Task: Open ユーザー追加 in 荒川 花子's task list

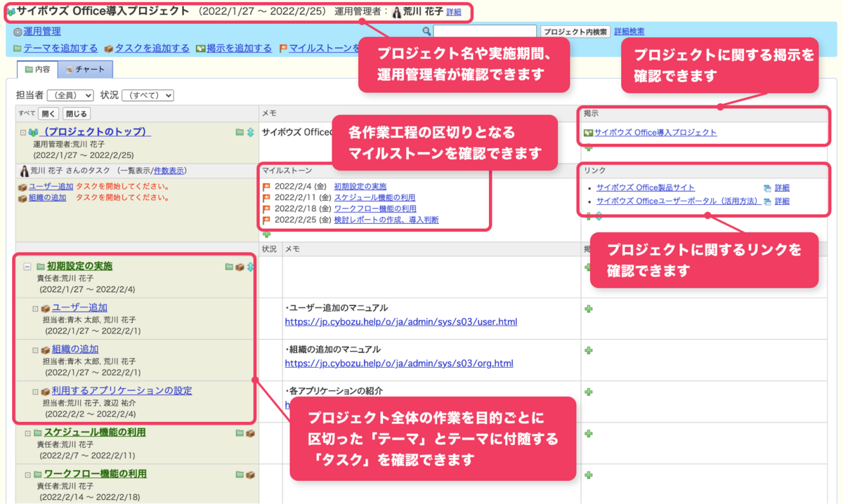Action: [51, 187]
